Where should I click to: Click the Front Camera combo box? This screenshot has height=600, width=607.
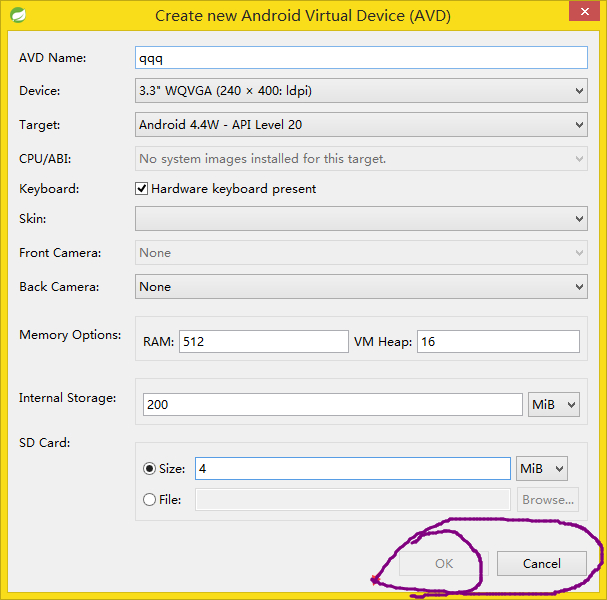coord(361,252)
